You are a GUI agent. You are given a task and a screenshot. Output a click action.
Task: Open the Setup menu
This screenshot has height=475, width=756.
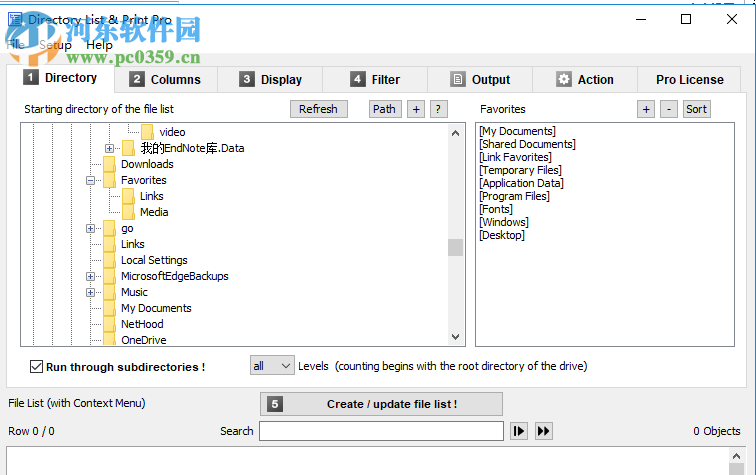click(55, 45)
